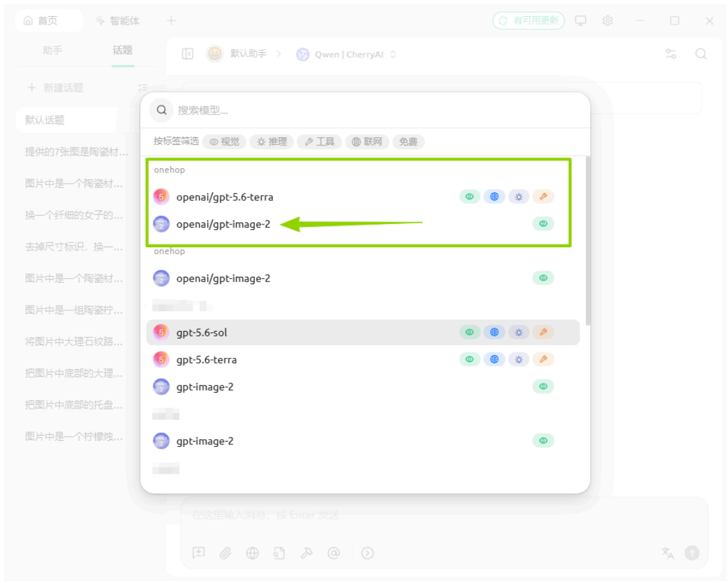Click the translate icon in input bar
This screenshot has width=728, height=583.
[668, 553]
